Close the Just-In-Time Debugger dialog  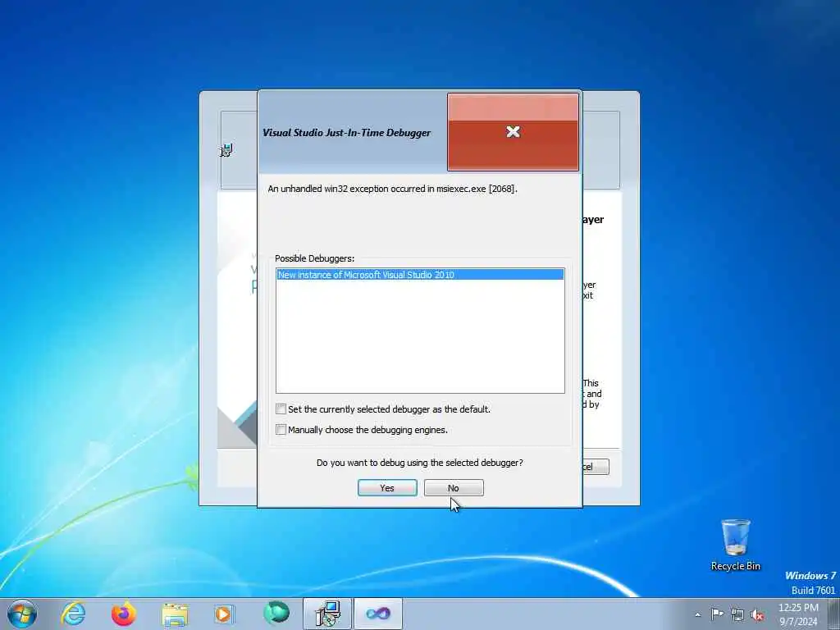coord(514,132)
